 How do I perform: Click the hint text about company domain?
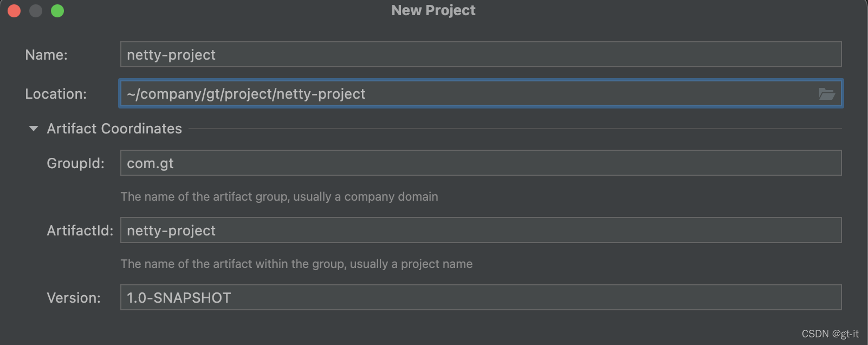click(x=279, y=196)
